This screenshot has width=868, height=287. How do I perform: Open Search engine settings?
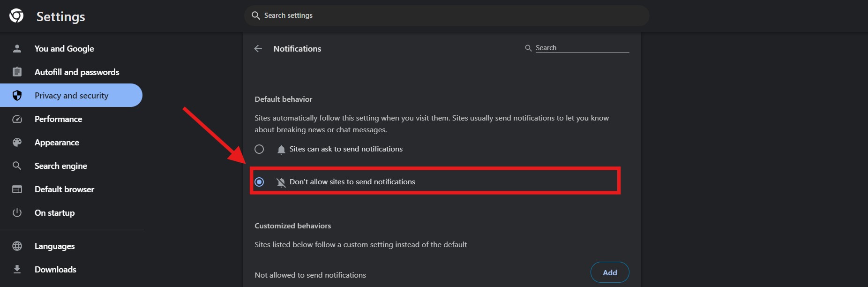pyautogui.click(x=71, y=166)
